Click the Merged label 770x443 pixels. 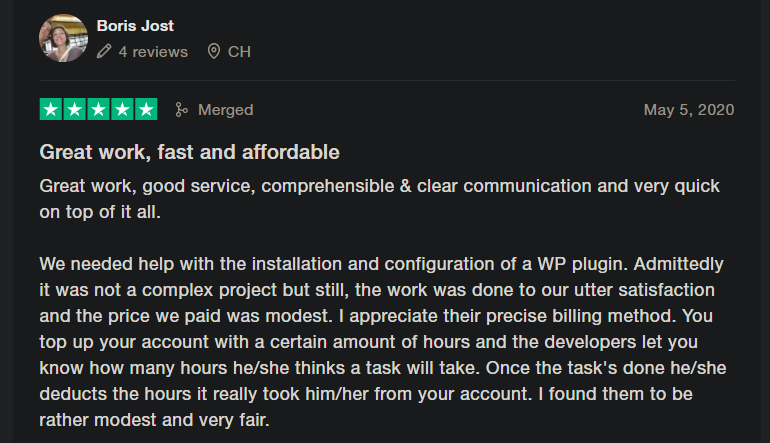click(x=225, y=110)
